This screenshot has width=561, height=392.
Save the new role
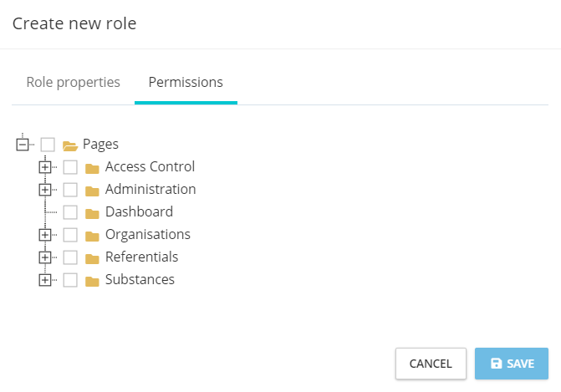tap(512, 364)
